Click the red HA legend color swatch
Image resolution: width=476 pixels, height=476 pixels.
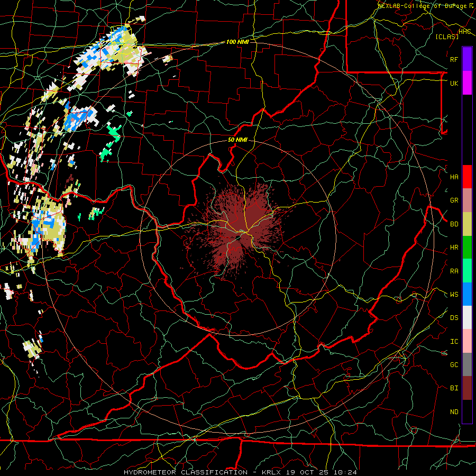click(467, 177)
